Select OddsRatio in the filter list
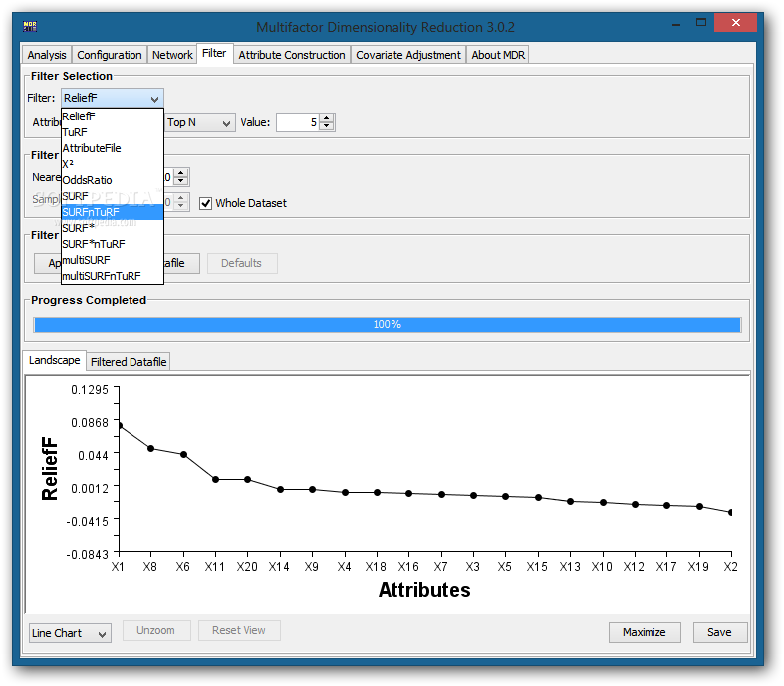The height and width of the screenshot is (686, 784). [113, 180]
